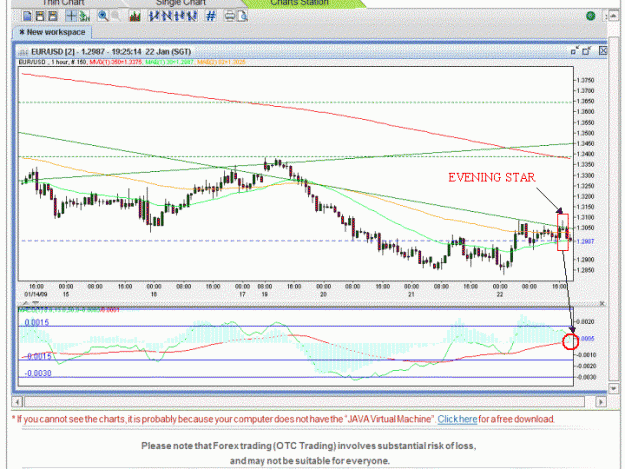Click the horizontal scrollbar right arrow
This screenshot has width=625, height=469.
point(601,402)
